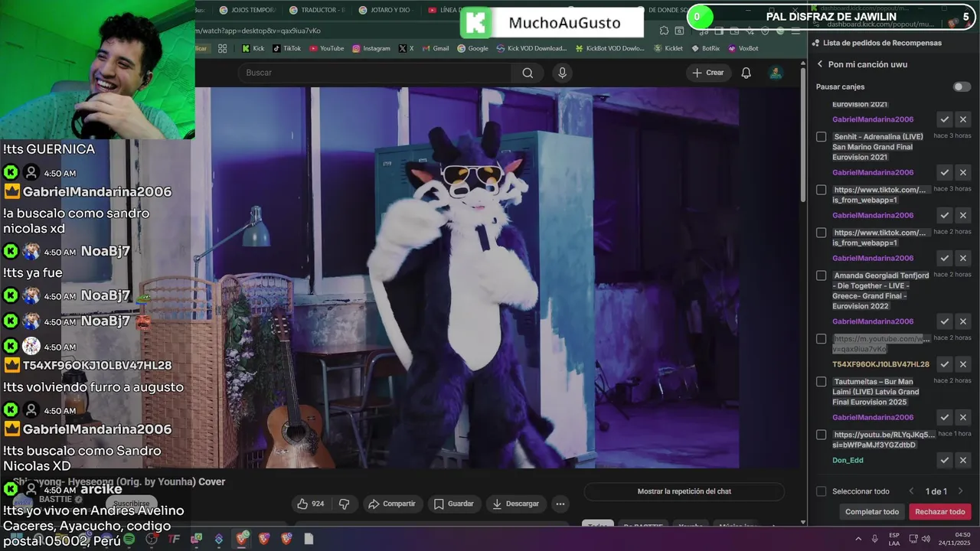Viewport: 980px width, 551px height.
Task: Go to next page of requests
Action: (x=960, y=491)
